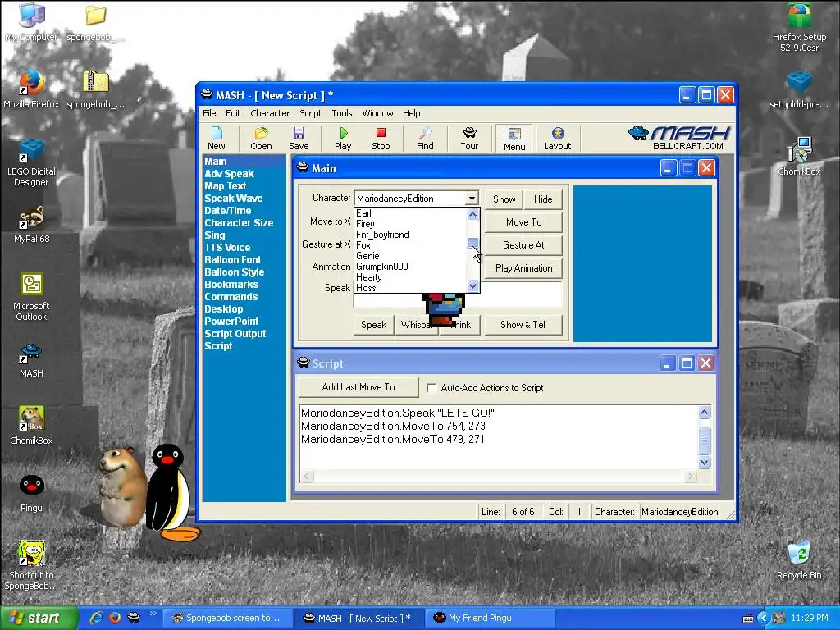Open the Script menu
The height and width of the screenshot is (630, 840).
coord(311,113)
